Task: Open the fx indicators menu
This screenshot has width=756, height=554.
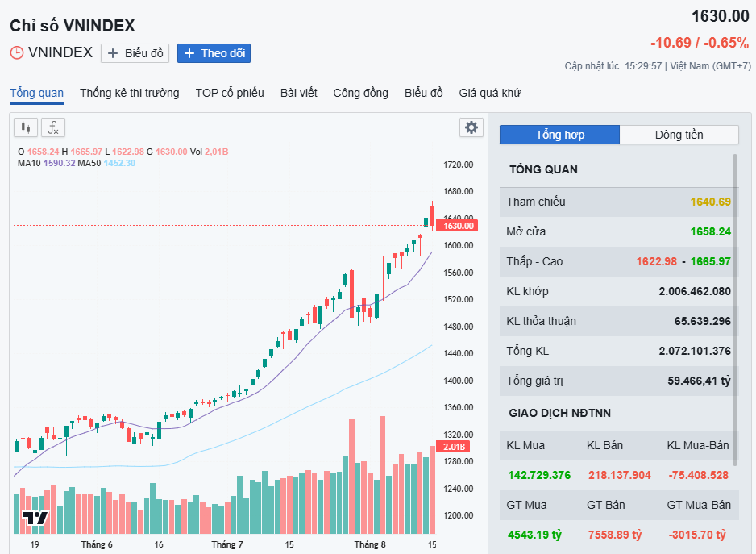Action: [x=53, y=127]
